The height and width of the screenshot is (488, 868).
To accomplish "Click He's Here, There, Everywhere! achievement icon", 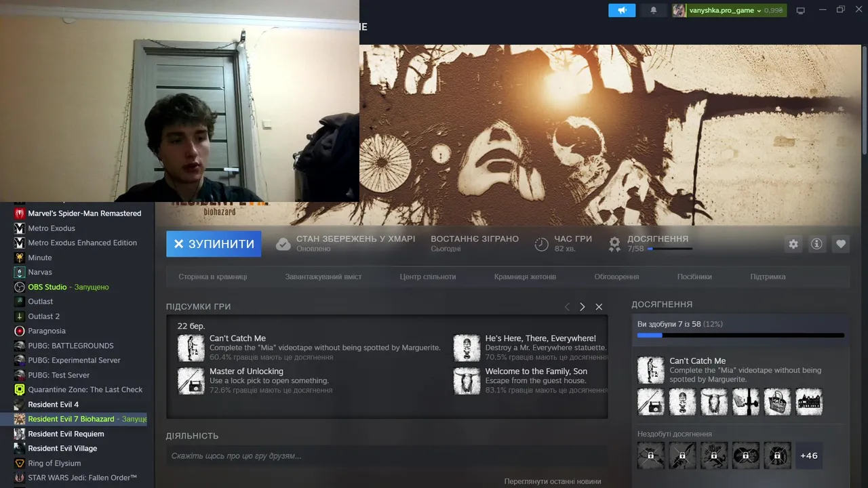I will coord(467,348).
